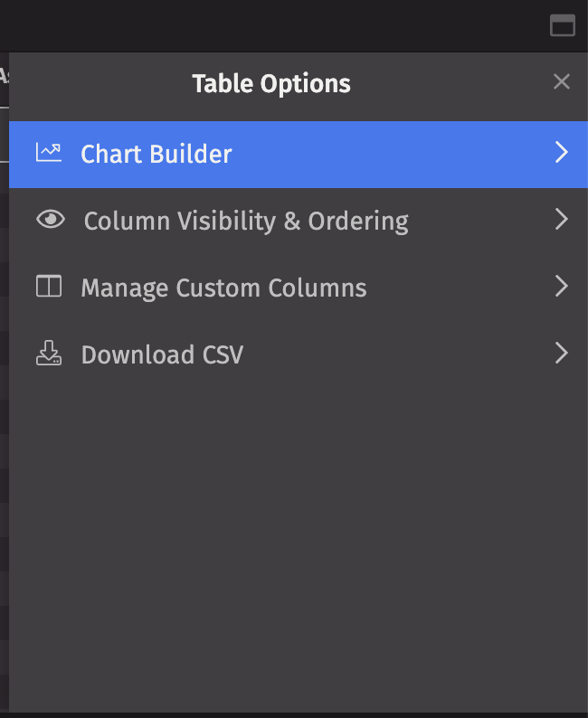Click the line chart icon beside Chart Builder
Screen dimensions: 588x718
[49, 153]
